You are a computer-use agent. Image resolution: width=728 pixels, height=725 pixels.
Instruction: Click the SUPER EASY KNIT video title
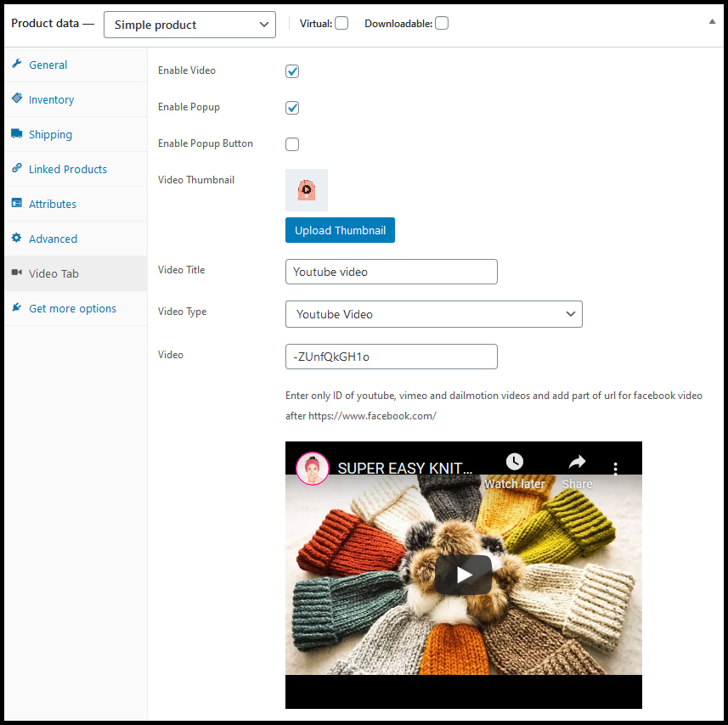click(x=404, y=469)
